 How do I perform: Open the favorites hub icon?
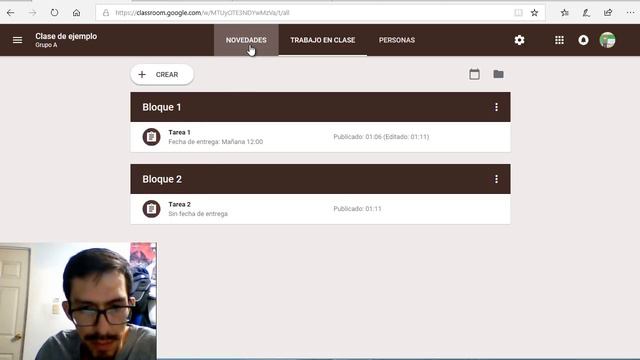click(x=565, y=13)
